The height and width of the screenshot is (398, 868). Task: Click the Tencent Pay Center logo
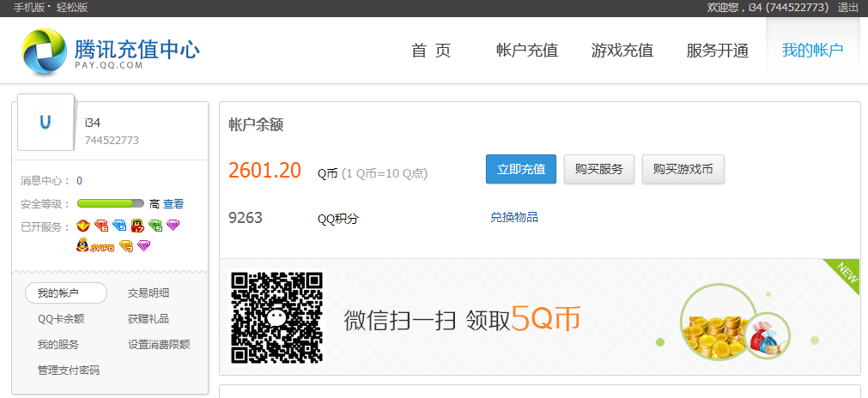pos(111,51)
